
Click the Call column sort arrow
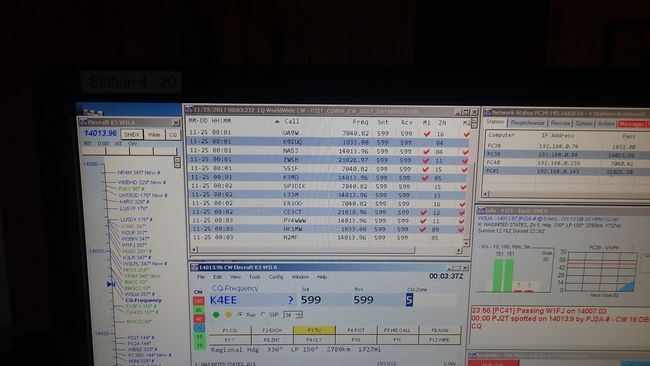point(277,122)
